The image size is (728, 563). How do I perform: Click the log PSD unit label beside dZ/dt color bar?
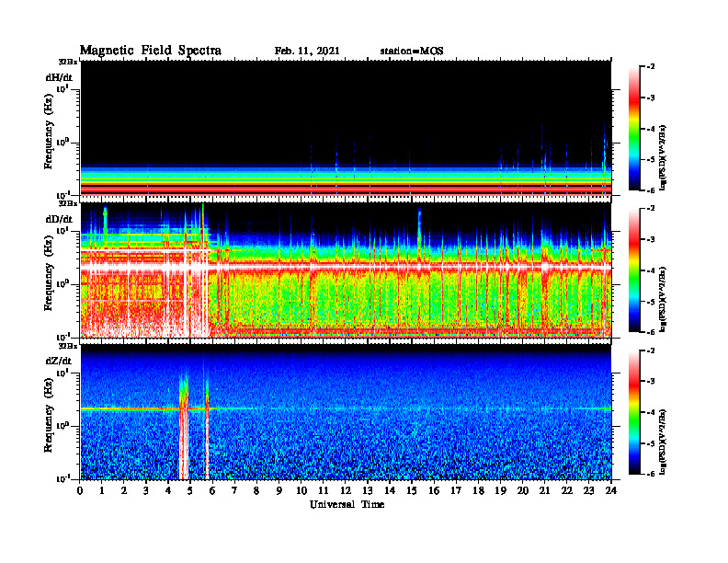click(x=664, y=442)
